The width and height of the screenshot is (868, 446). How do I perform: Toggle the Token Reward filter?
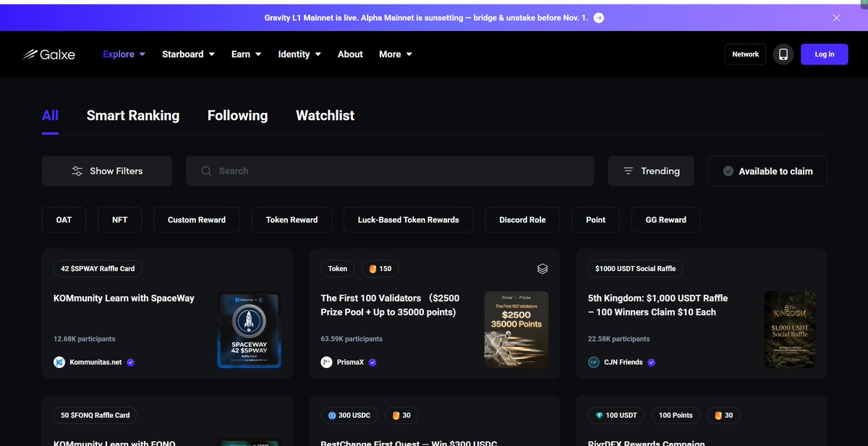pyautogui.click(x=292, y=220)
